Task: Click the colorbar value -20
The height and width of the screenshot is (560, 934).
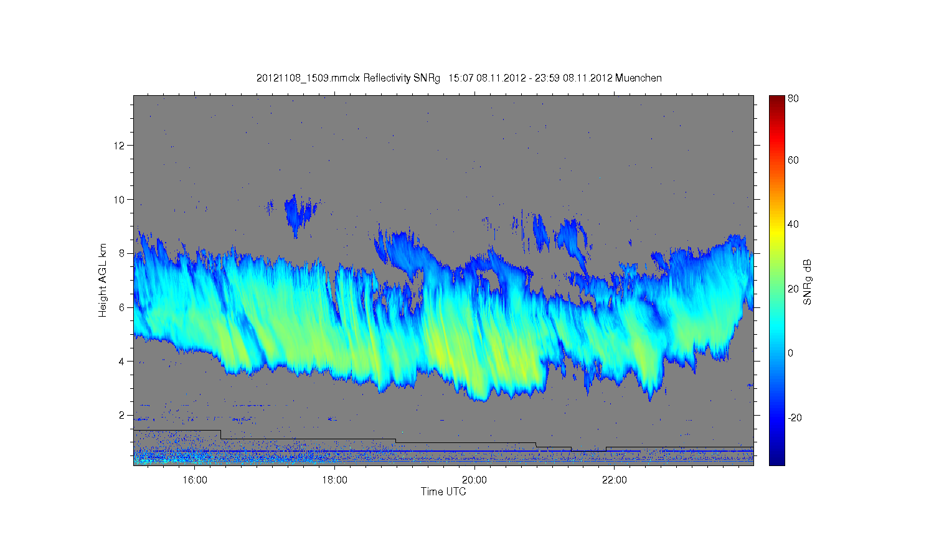Action: (x=795, y=418)
